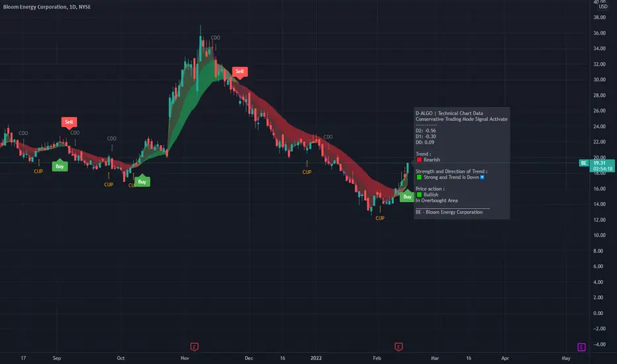
Task: Click the Apr label on time axis
Action: point(505,358)
